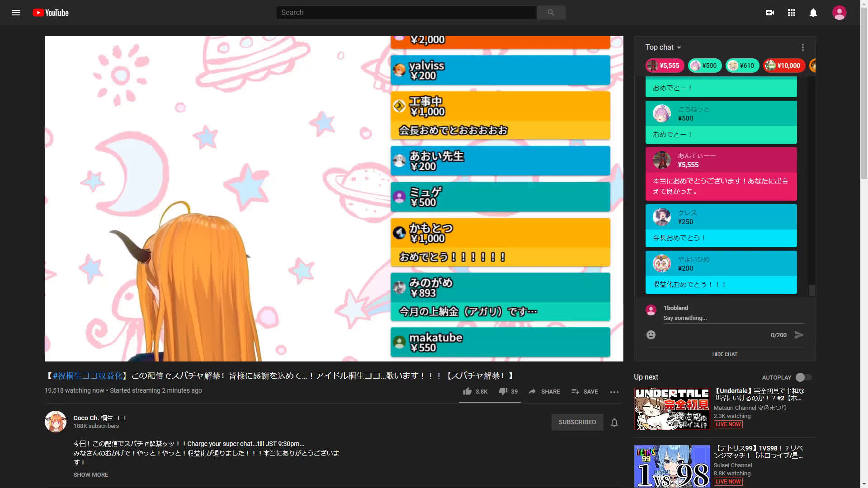
Task: Open the account avatar menu
Action: tap(840, 13)
